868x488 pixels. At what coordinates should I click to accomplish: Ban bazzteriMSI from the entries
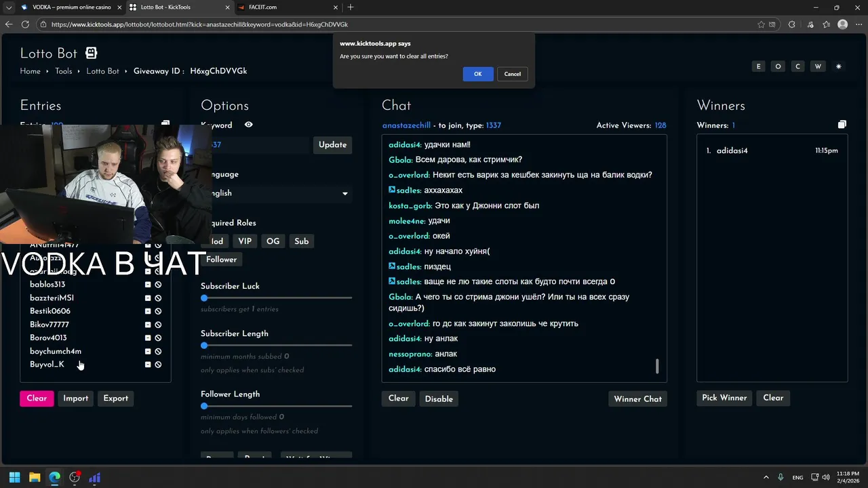point(158,298)
